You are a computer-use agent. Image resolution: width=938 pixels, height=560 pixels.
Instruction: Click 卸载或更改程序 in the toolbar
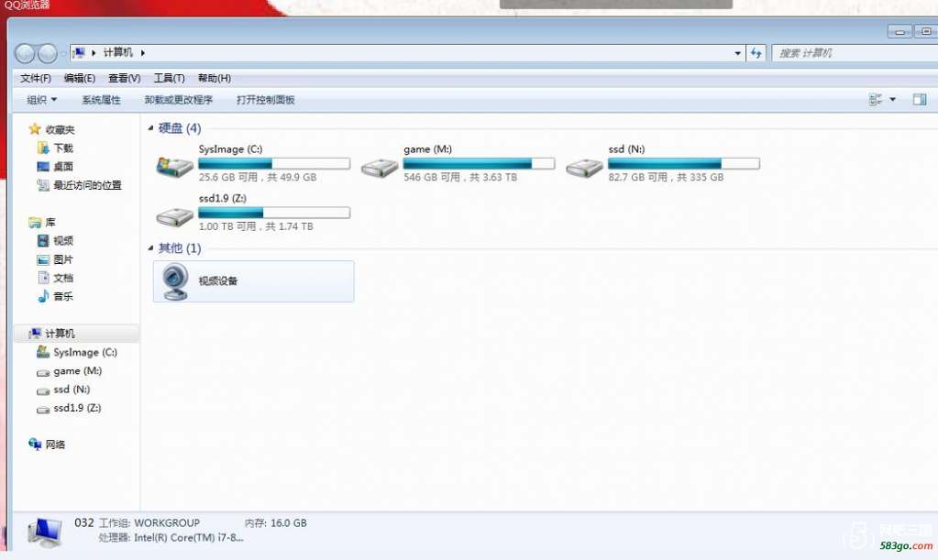coord(178,100)
